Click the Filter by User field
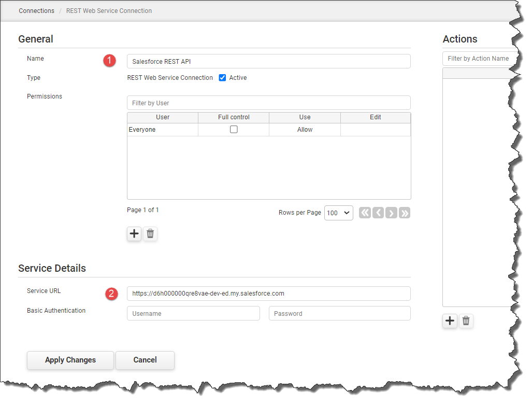This screenshot has height=404, width=532. point(268,103)
